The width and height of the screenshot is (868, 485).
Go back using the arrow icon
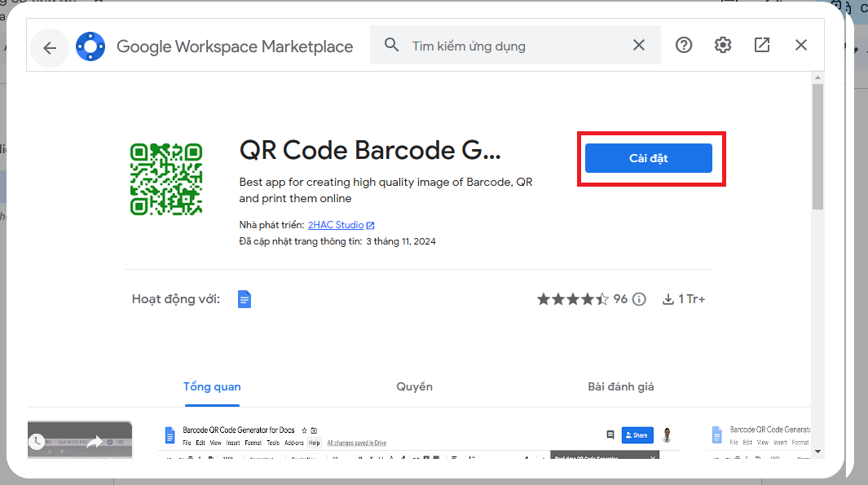[x=50, y=47]
